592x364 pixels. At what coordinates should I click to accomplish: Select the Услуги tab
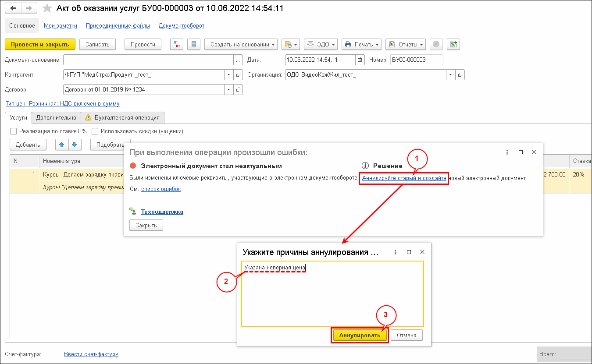19,117
